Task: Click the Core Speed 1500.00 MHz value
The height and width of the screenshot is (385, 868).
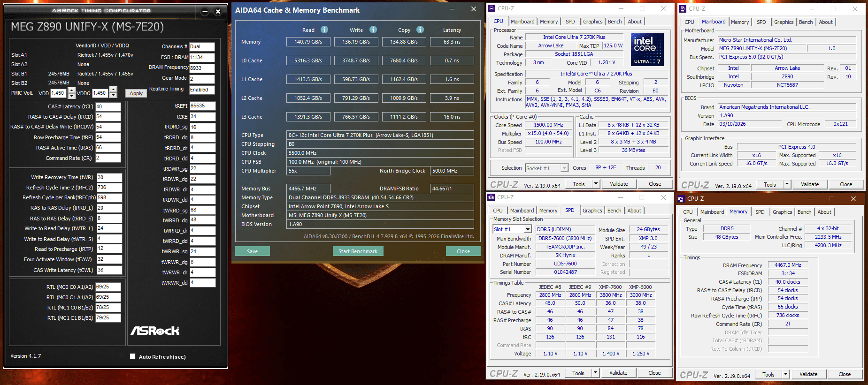Action: click(x=548, y=125)
